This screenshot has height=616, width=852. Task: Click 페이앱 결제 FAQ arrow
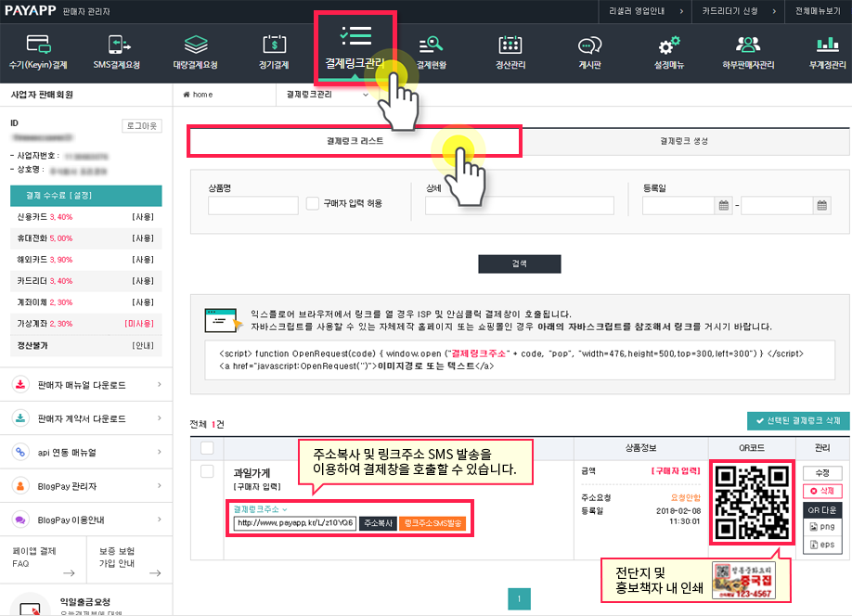(69, 573)
